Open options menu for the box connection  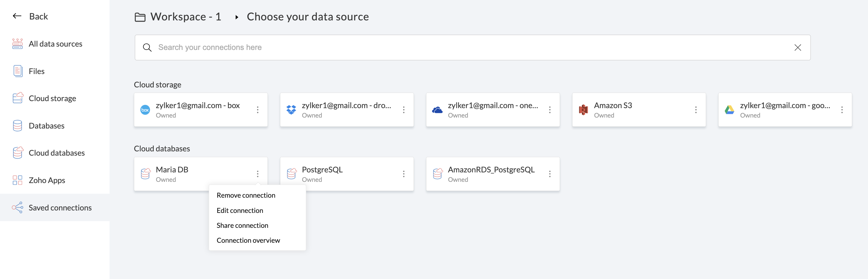pos(257,110)
